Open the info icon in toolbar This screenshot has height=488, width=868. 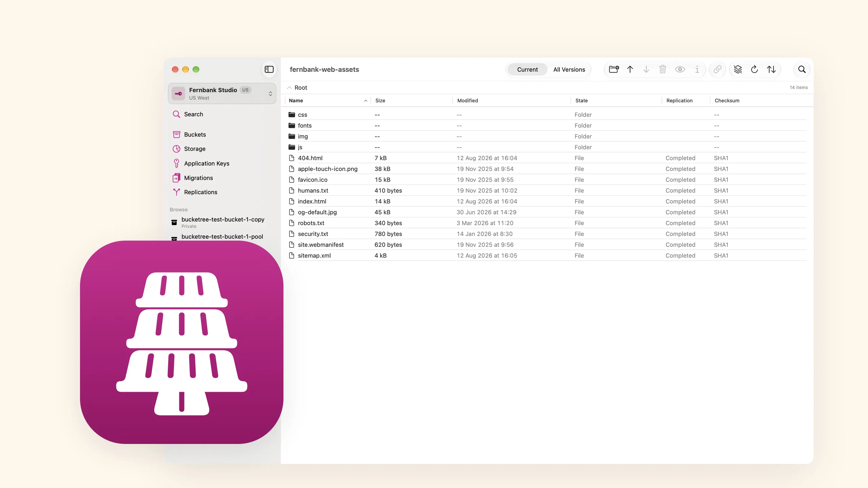pyautogui.click(x=697, y=69)
